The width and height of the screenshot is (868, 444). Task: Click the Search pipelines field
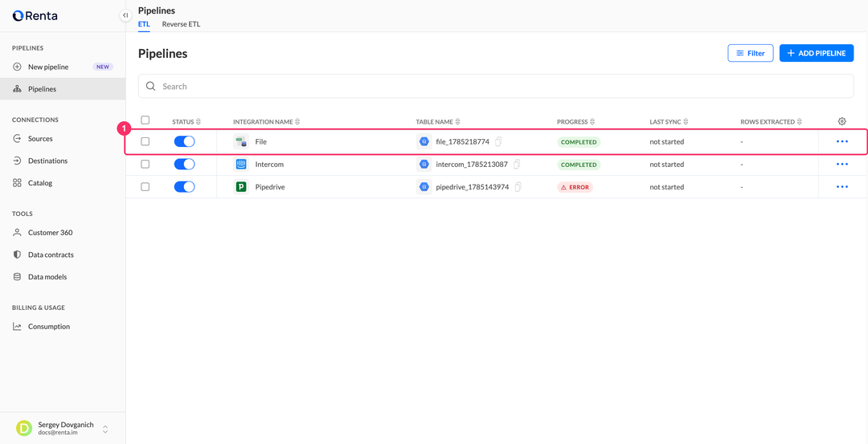coord(496,86)
